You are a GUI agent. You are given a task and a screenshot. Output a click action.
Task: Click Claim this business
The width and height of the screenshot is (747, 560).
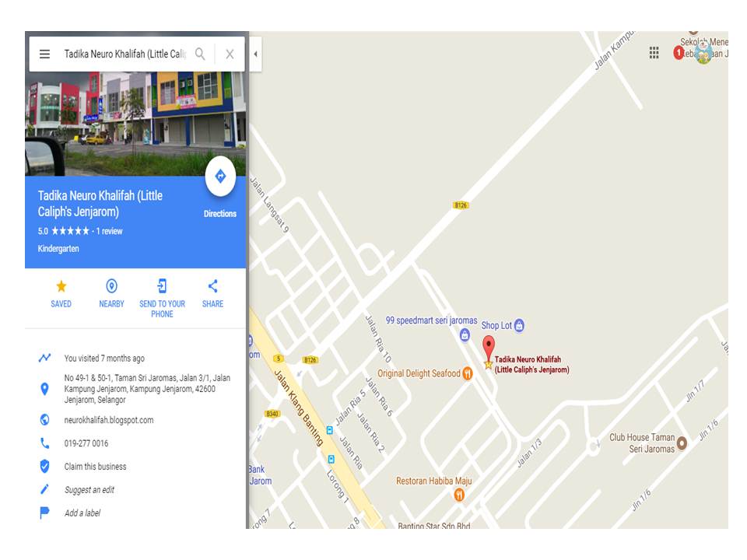tap(95, 467)
